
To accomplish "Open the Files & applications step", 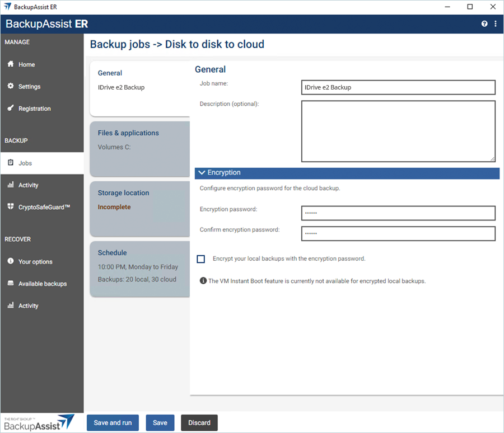I will coord(139,148).
